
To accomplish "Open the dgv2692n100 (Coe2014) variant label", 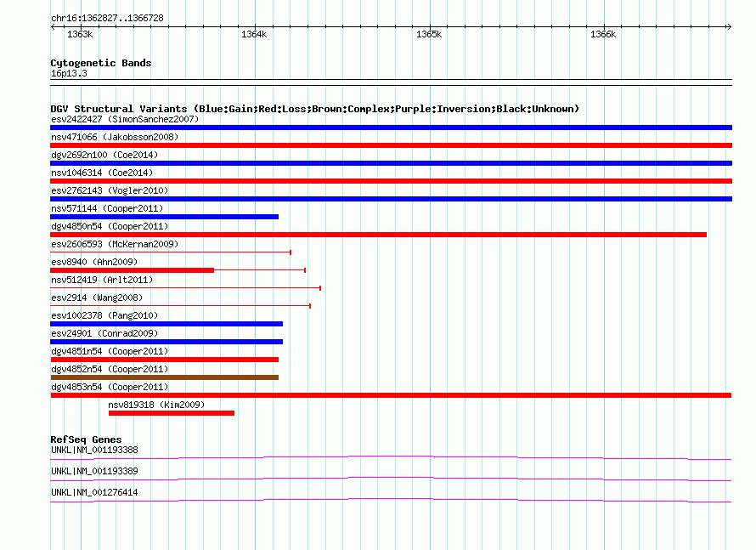I will (104, 155).
